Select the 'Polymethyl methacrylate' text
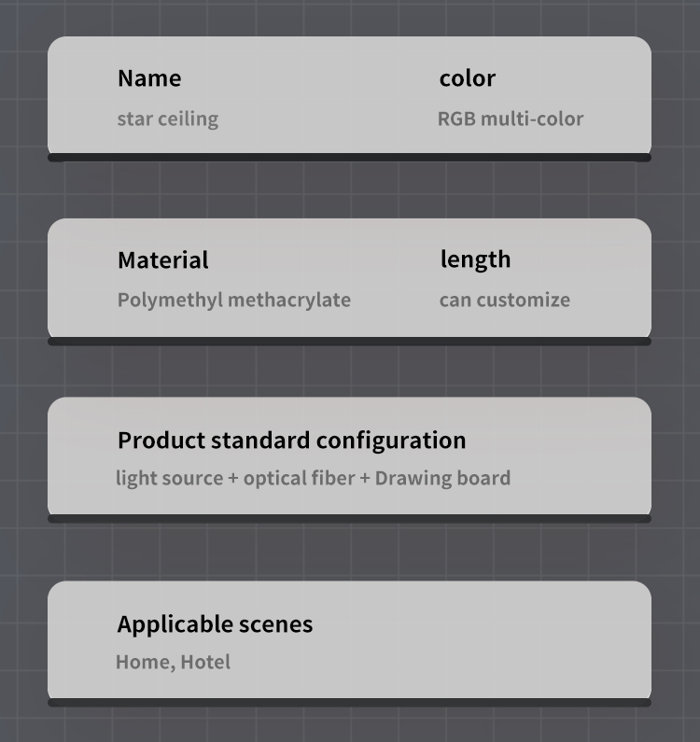 point(234,300)
